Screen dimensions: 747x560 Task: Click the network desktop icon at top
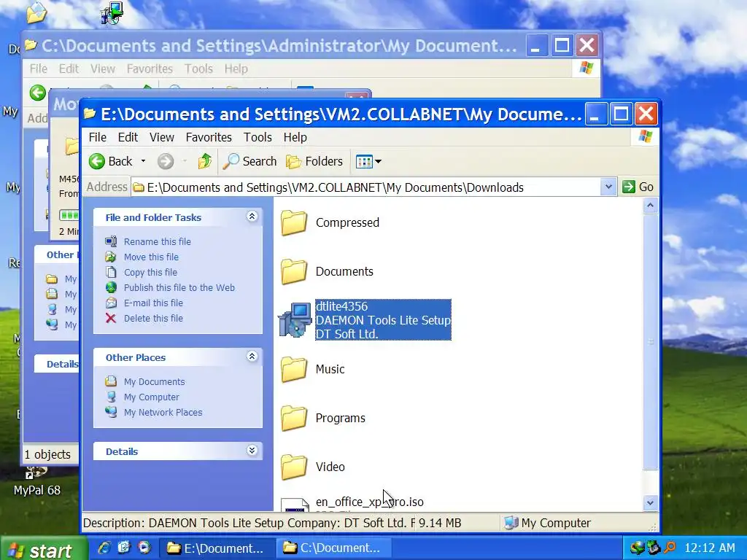click(112, 13)
